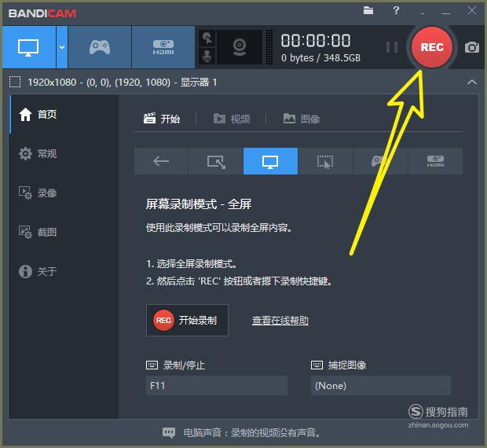
Task: Minimize the Bandicam window
Action: (446, 13)
